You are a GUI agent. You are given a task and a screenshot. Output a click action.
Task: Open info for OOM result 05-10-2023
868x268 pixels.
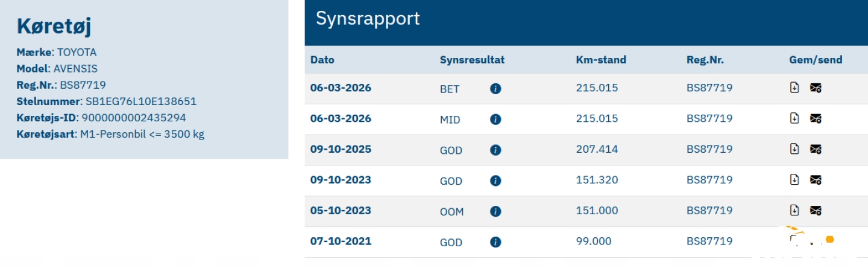[x=495, y=211]
